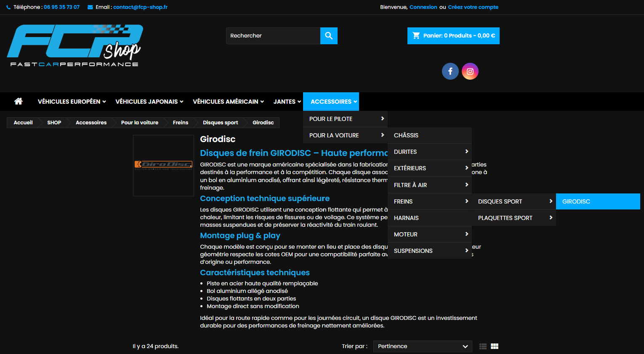Click the home icon in navigation bar
Image resolution: width=644 pixels, height=354 pixels.
tap(18, 101)
